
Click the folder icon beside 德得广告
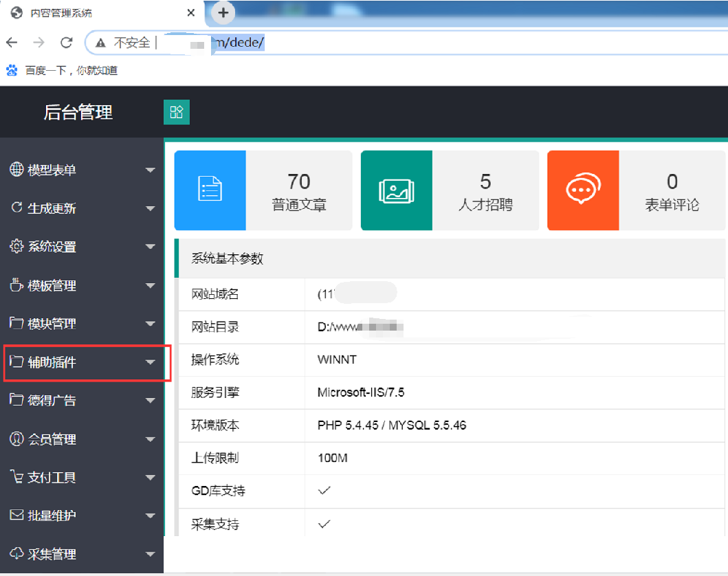click(x=16, y=399)
